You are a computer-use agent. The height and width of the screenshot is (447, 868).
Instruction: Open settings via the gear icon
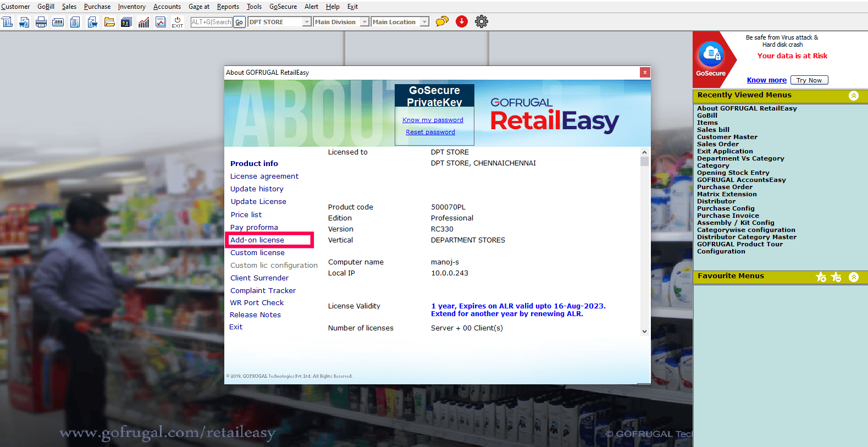pos(482,21)
